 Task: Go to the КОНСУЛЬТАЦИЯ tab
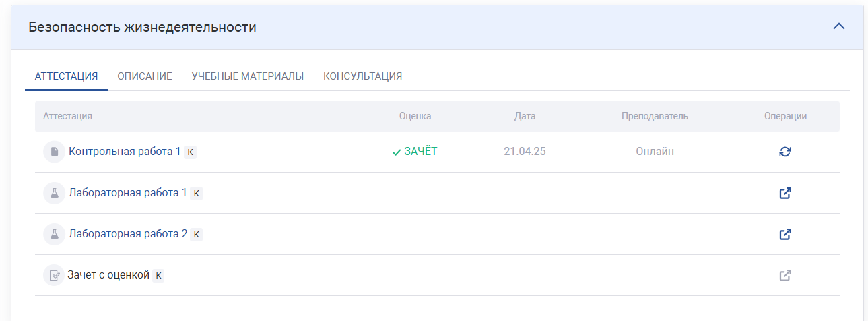pos(362,76)
